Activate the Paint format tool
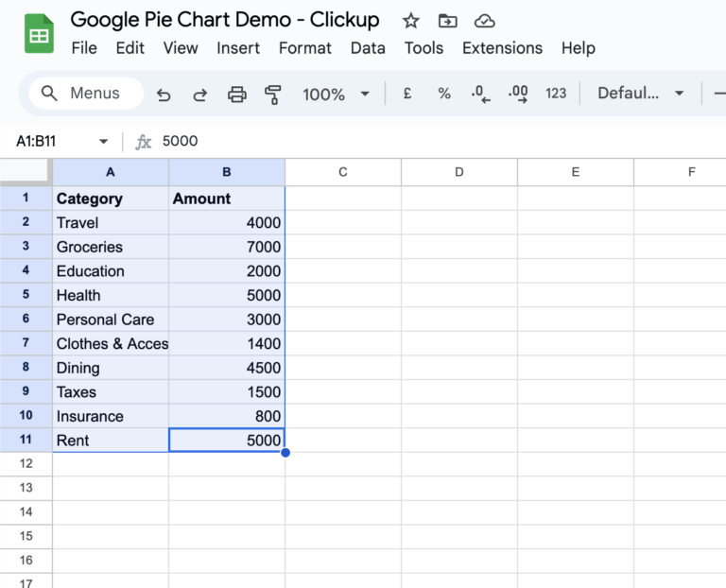The width and height of the screenshot is (726, 588). pos(273,94)
